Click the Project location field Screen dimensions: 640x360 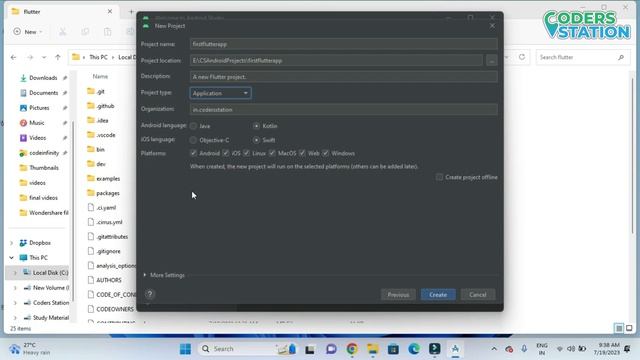pyautogui.click(x=336, y=60)
